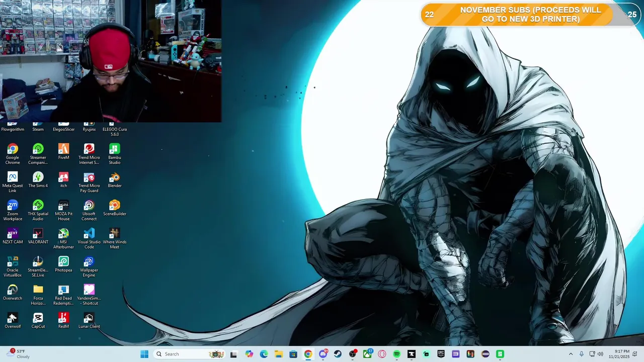Open MOZA Pit House icon
Viewport: 644px width, 362px height.
point(63,210)
